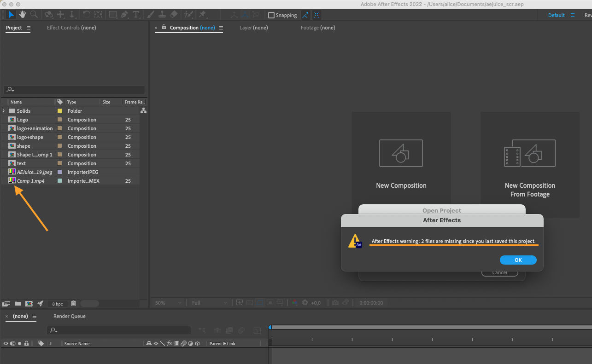This screenshot has width=592, height=364.
Task: Select the Pen tool
Action: click(x=124, y=15)
